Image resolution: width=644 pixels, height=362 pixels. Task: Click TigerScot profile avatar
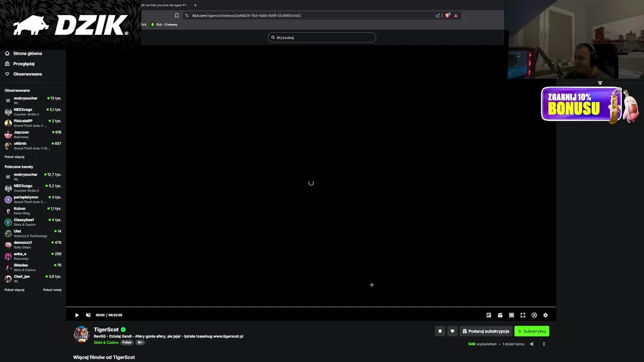click(x=81, y=334)
